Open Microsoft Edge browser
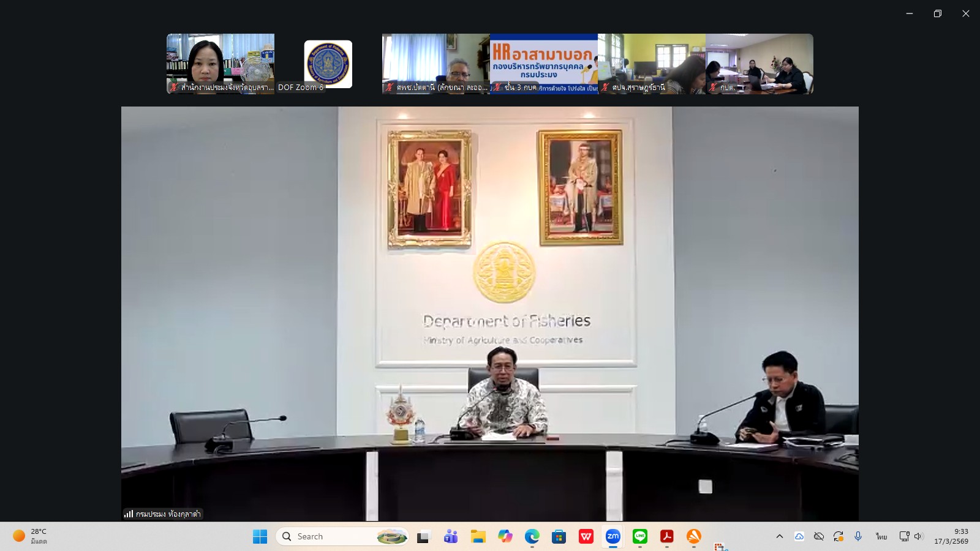Viewport: 980px width, 551px height. coord(532,537)
